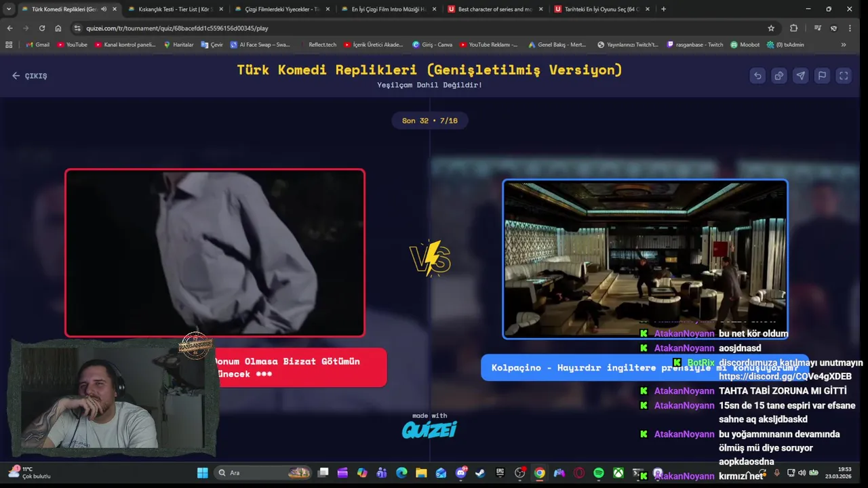The width and height of the screenshot is (868, 488).
Task: Open the Windows Start menu
Action: [202, 472]
